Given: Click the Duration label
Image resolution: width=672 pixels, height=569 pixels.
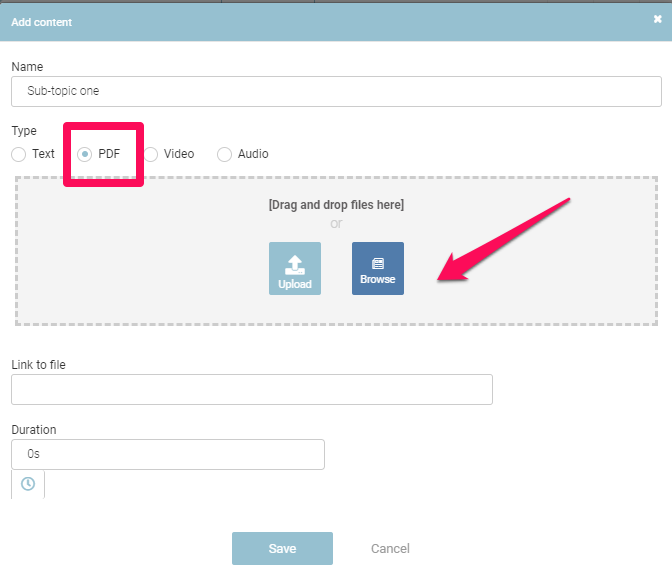Looking at the screenshot, I should click(34, 430).
